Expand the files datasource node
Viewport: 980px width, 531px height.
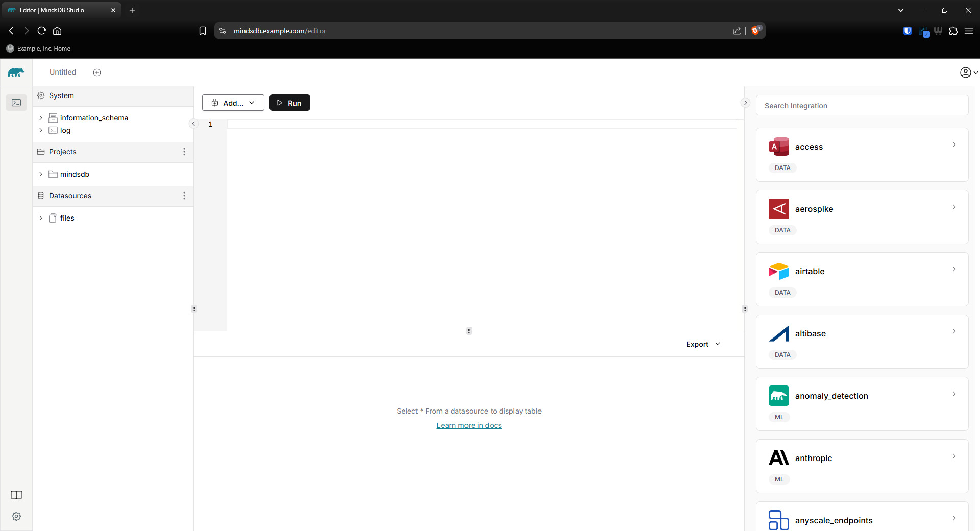[x=41, y=218]
